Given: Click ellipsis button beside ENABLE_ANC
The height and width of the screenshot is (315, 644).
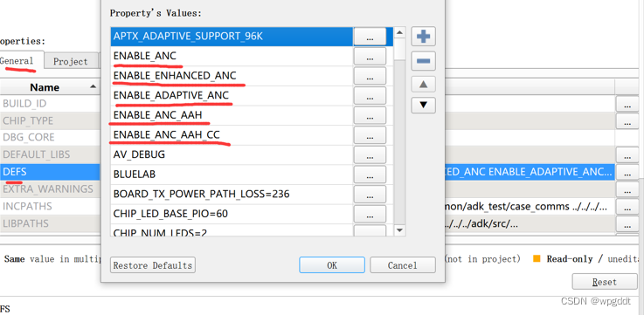Looking at the screenshot, I should pyautogui.click(x=370, y=57).
